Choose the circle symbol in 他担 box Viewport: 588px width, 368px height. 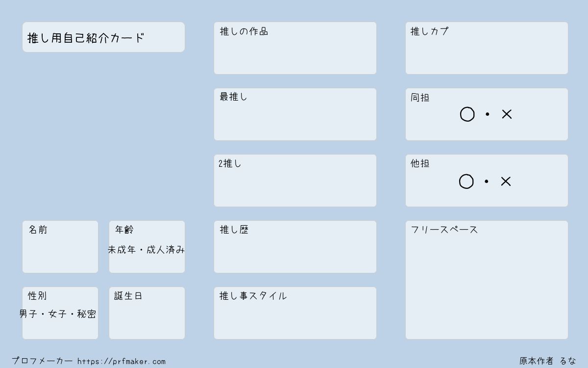coord(466,182)
